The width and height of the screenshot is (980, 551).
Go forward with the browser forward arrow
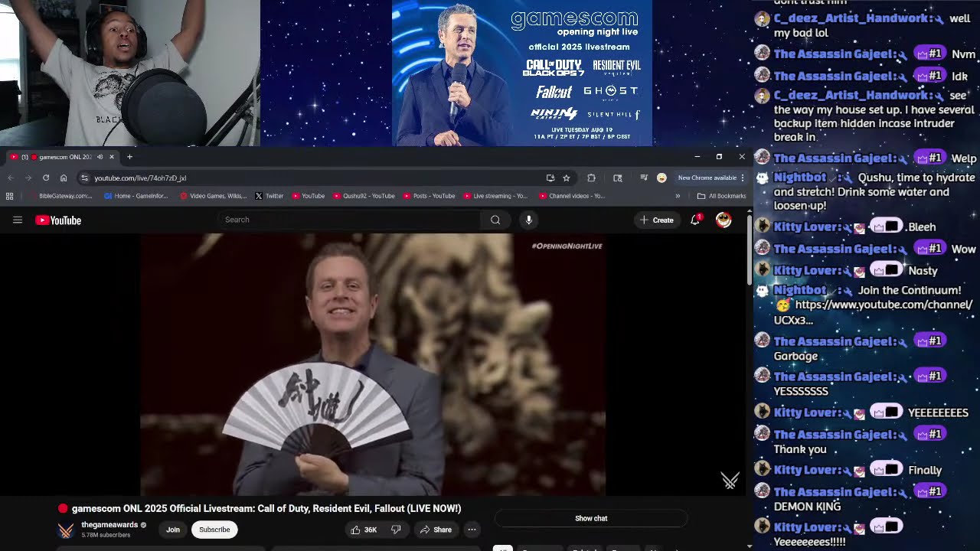(x=28, y=178)
